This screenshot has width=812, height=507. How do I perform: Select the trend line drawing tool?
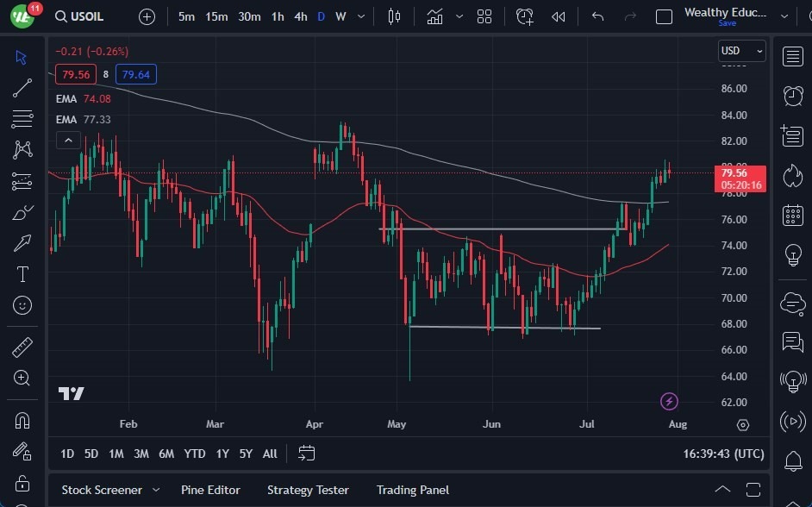point(22,87)
